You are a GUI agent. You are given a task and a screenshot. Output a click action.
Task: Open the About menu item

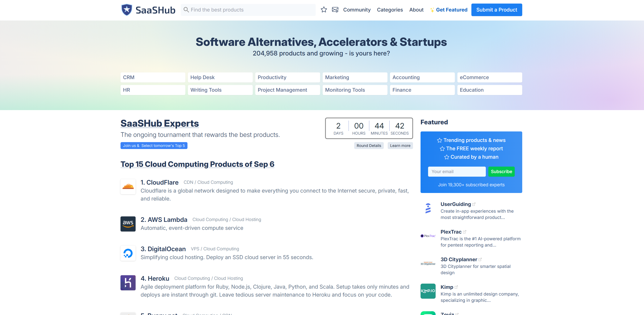416,10
